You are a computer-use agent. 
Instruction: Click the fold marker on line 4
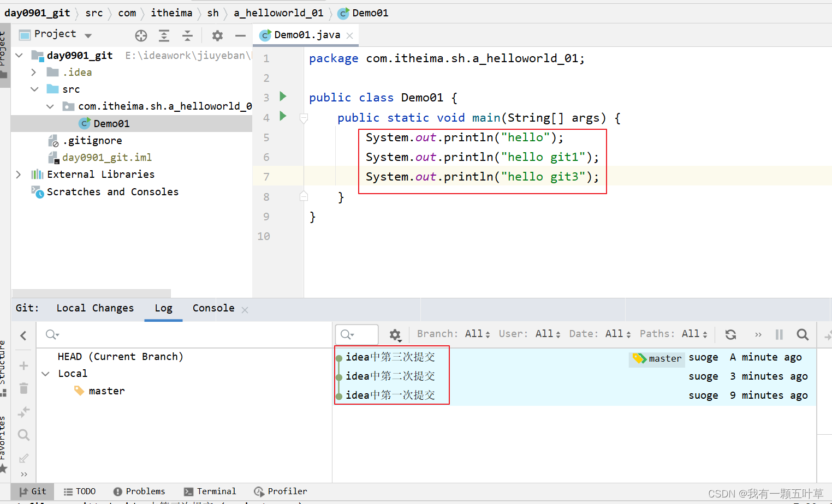pyautogui.click(x=304, y=118)
